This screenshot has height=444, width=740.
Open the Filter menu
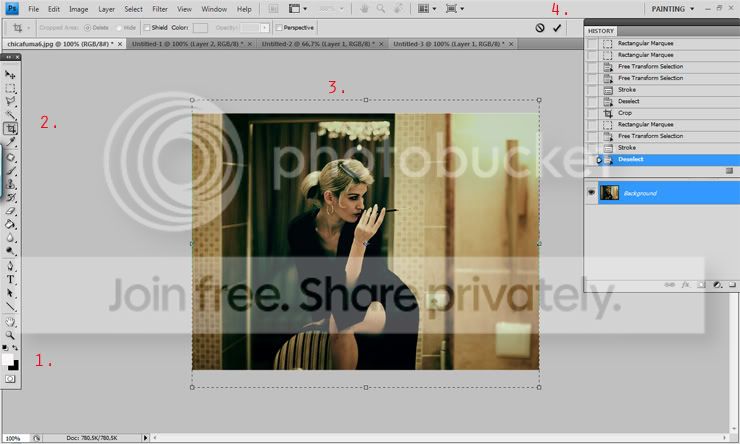click(159, 9)
